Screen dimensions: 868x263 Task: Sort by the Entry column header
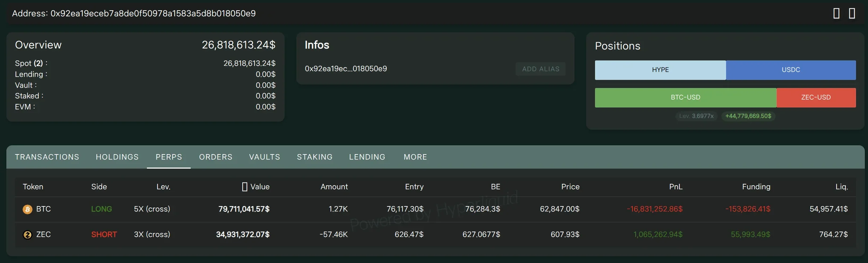click(x=414, y=187)
